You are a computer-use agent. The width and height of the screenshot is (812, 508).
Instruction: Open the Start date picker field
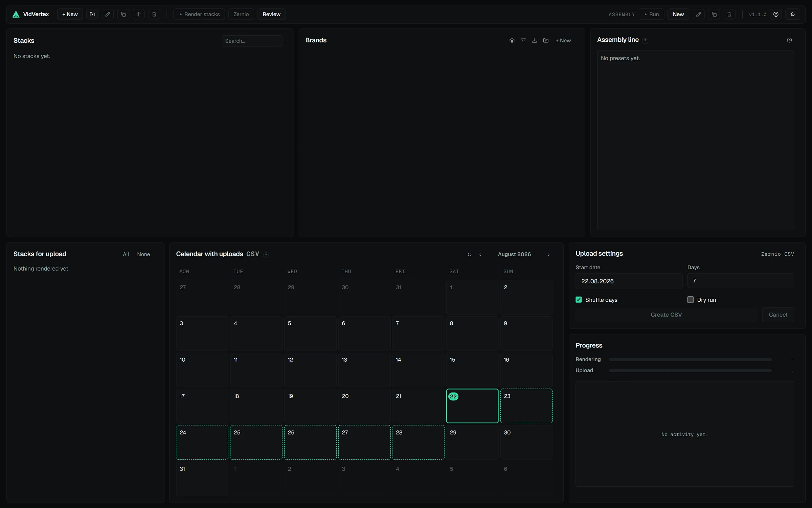(629, 281)
